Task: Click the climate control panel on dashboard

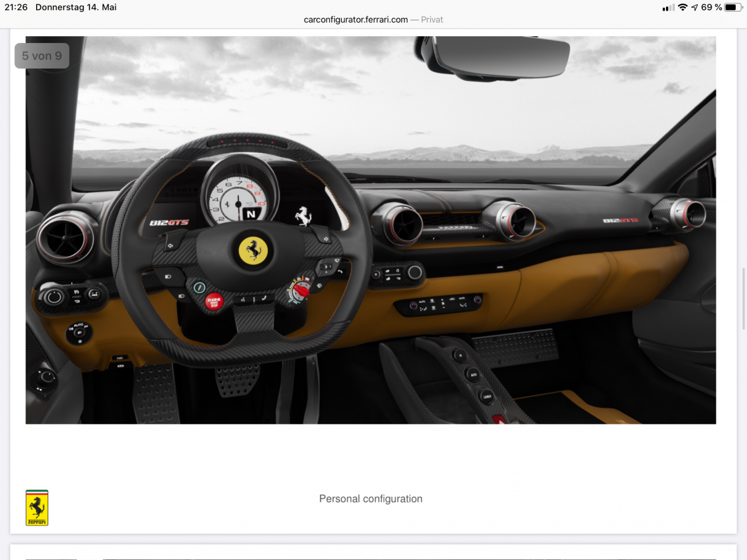Action: 439,304
